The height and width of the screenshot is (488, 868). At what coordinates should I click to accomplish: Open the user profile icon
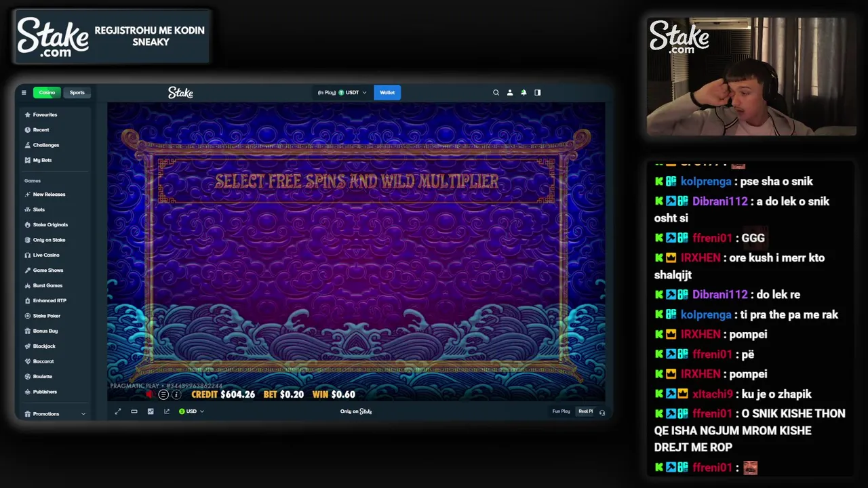coord(510,93)
